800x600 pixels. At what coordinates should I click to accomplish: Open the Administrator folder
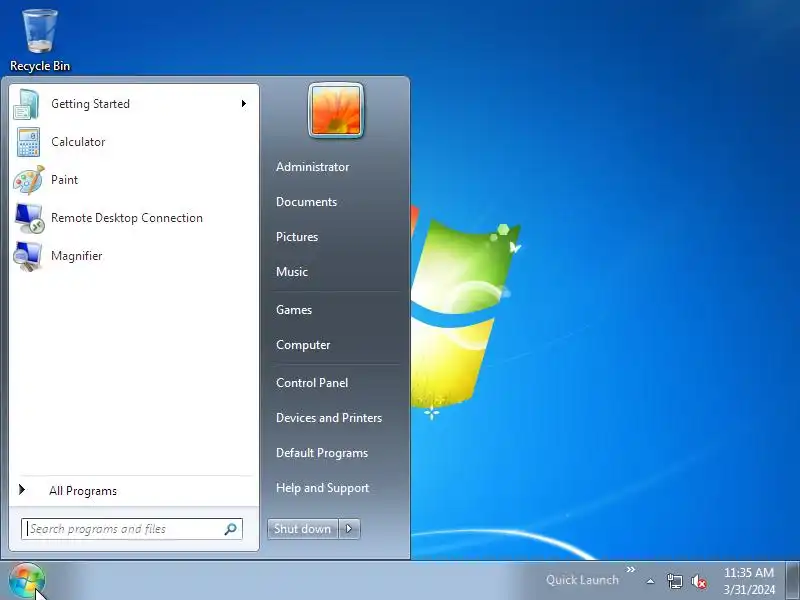312,167
